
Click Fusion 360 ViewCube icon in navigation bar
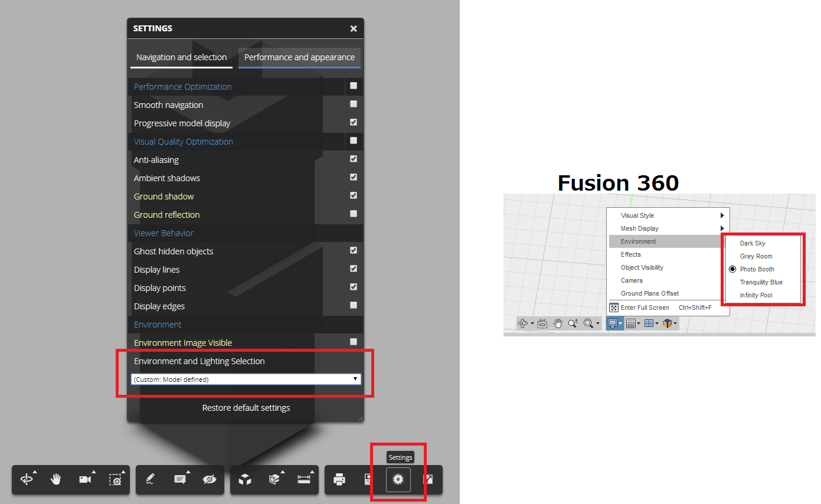(668, 323)
